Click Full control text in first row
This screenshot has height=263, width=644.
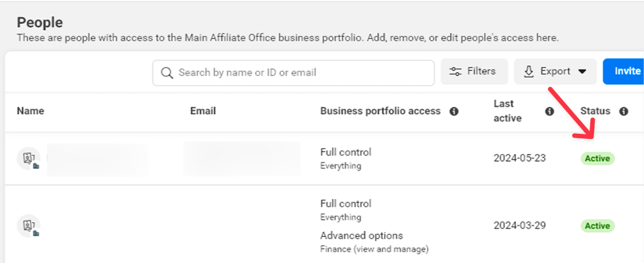[346, 152]
